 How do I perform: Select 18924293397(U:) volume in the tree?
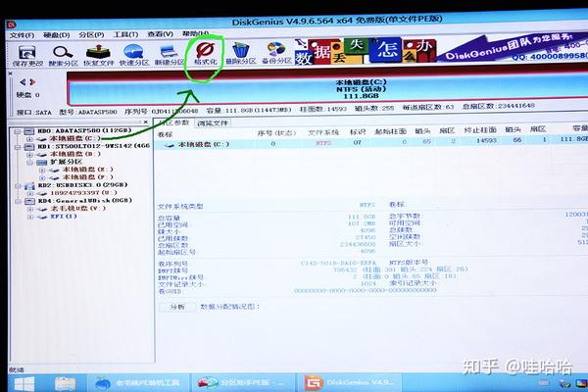[83, 193]
